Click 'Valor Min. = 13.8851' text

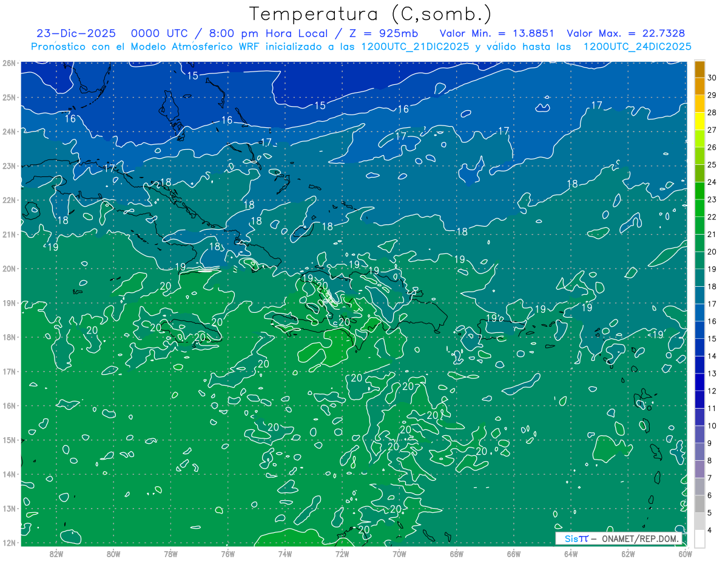(x=497, y=33)
